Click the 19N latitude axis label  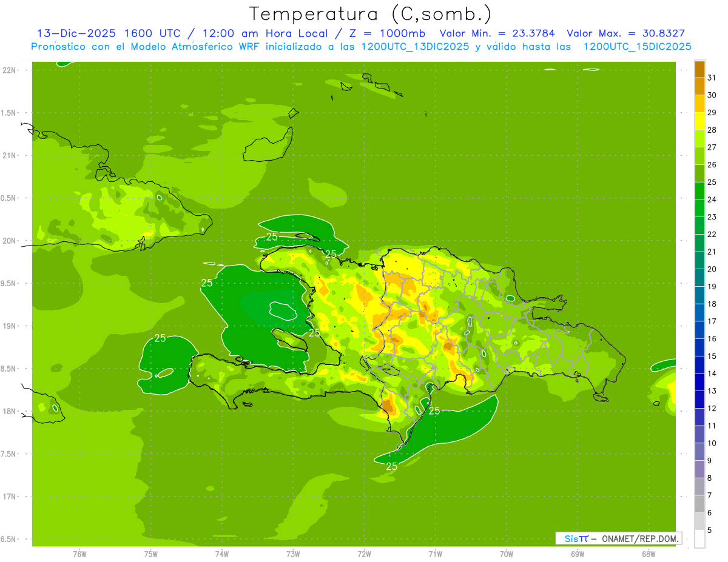[x=10, y=326]
